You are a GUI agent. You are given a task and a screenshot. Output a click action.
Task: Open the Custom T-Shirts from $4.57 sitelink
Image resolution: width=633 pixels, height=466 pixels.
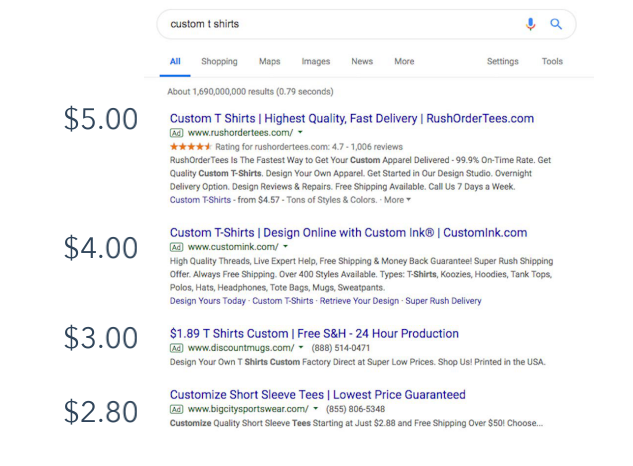coord(200,200)
